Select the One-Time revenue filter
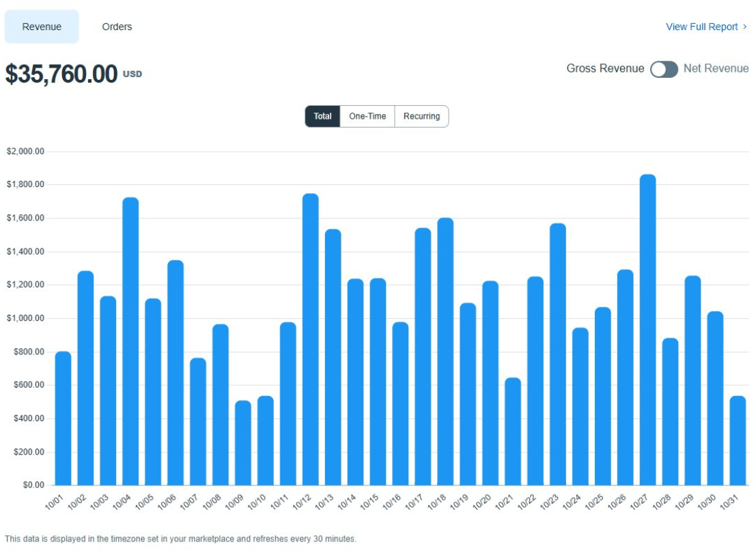Screen dimensions: 756x553 coord(367,116)
